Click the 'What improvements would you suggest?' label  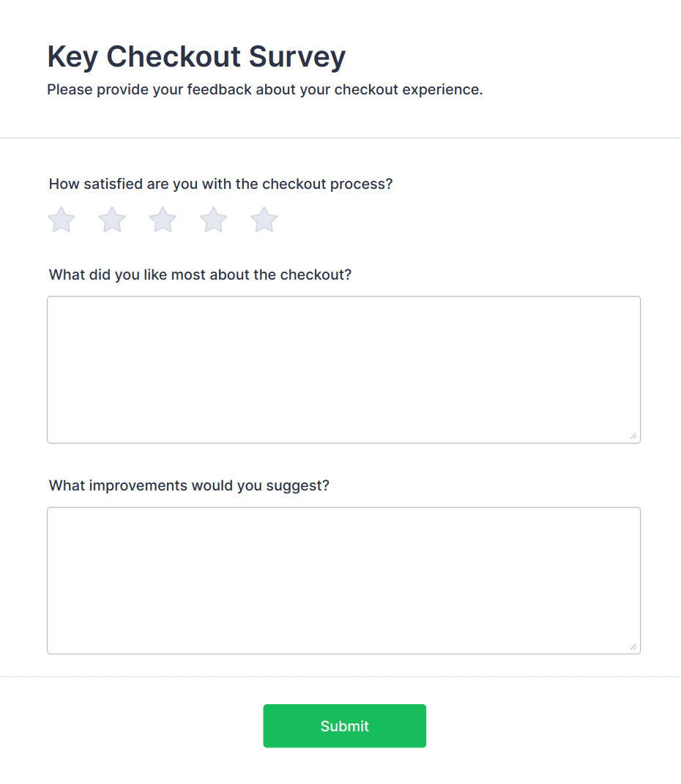point(189,485)
